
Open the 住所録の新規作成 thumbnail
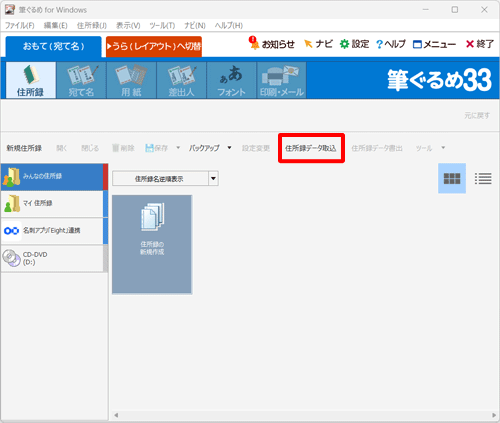pos(152,244)
